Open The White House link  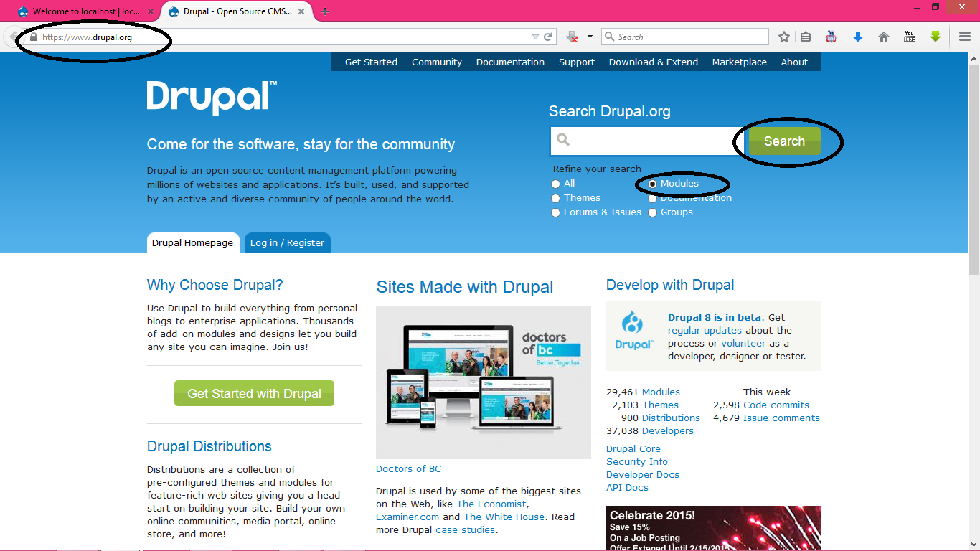[x=504, y=517]
